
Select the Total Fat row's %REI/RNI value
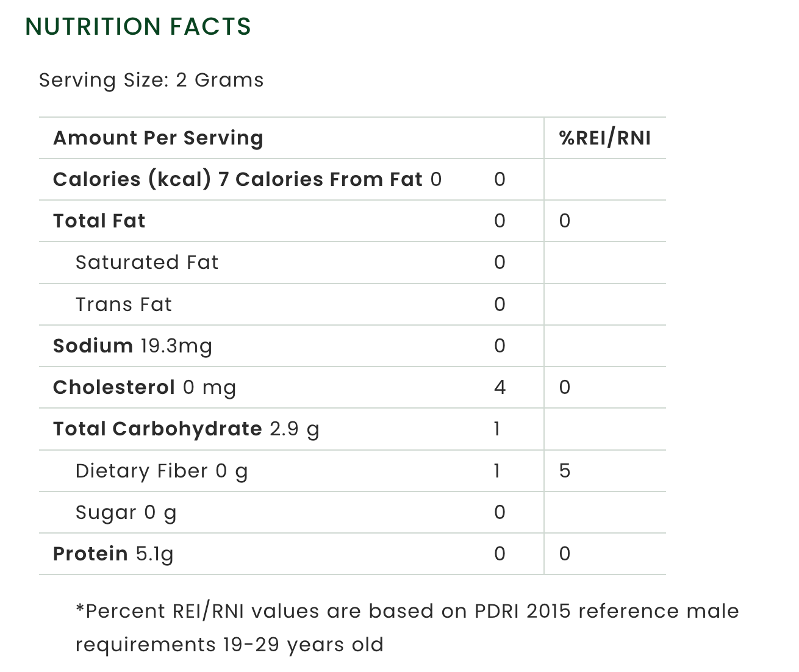click(565, 221)
